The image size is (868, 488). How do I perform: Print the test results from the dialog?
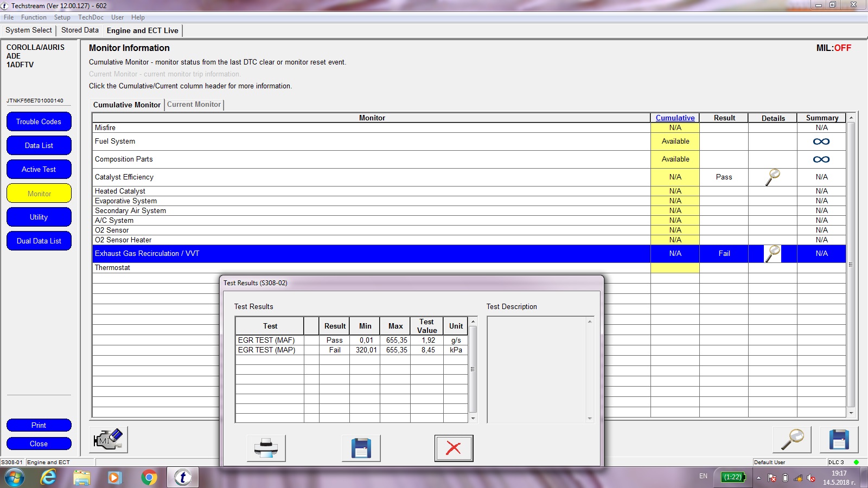click(x=266, y=448)
